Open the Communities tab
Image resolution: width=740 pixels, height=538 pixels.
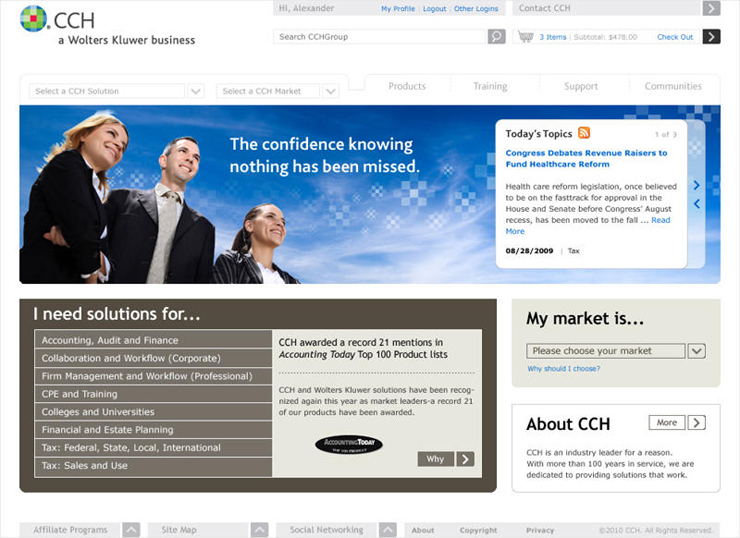click(x=673, y=86)
